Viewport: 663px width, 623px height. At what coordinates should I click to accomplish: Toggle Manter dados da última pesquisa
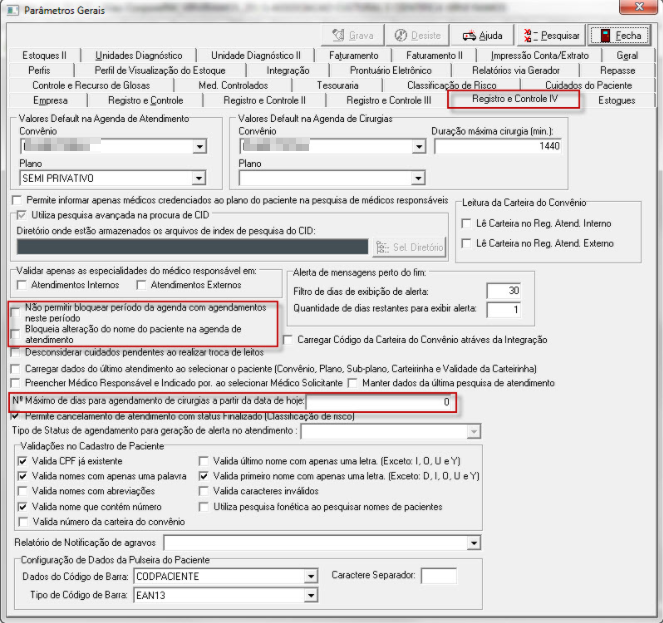point(352,383)
